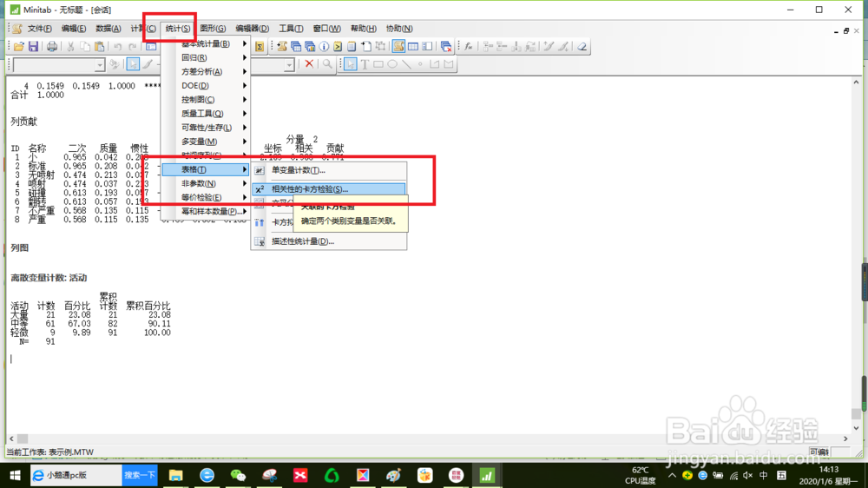Click the 14:13 clock in system tray
The height and width of the screenshot is (488, 868).
pyautogui.click(x=829, y=470)
